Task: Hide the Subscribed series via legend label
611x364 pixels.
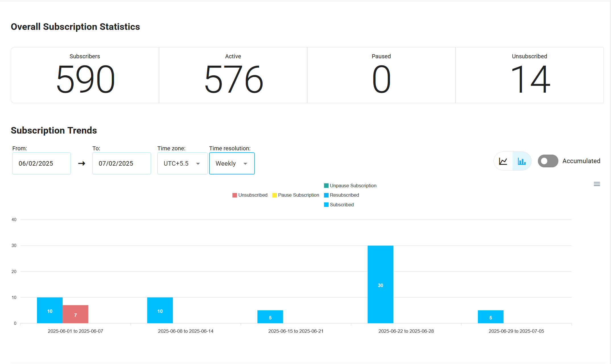Action: pos(342,205)
